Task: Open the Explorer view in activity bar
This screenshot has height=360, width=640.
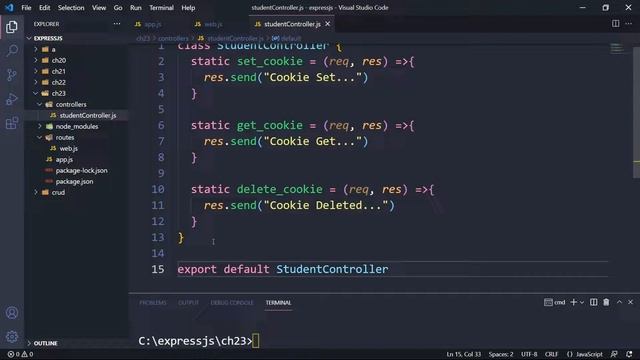Action: [12, 27]
